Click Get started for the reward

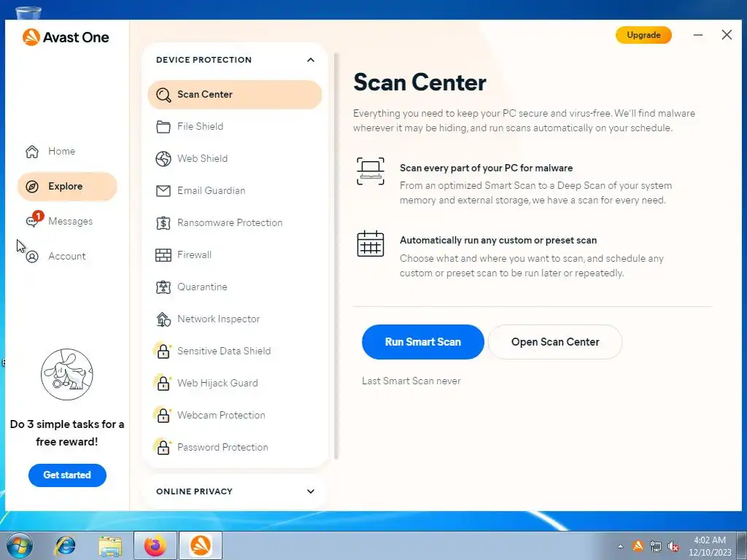tap(67, 475)
